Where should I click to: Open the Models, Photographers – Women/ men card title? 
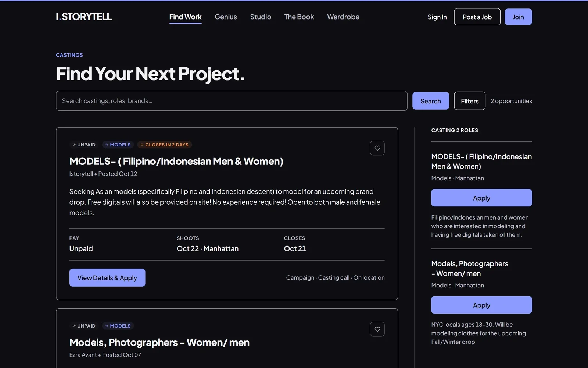(159, 342)
